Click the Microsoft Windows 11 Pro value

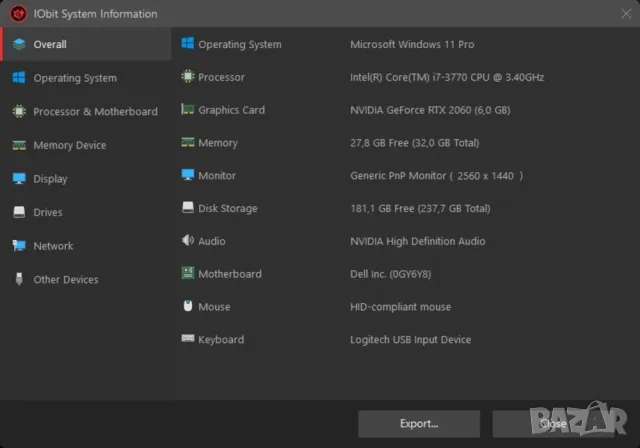[412, 44]
